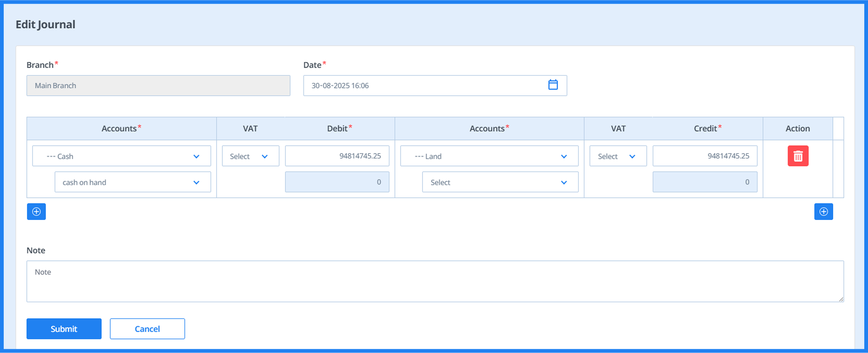Click the Submit button
868x353 pixels.
pos(64,329)
